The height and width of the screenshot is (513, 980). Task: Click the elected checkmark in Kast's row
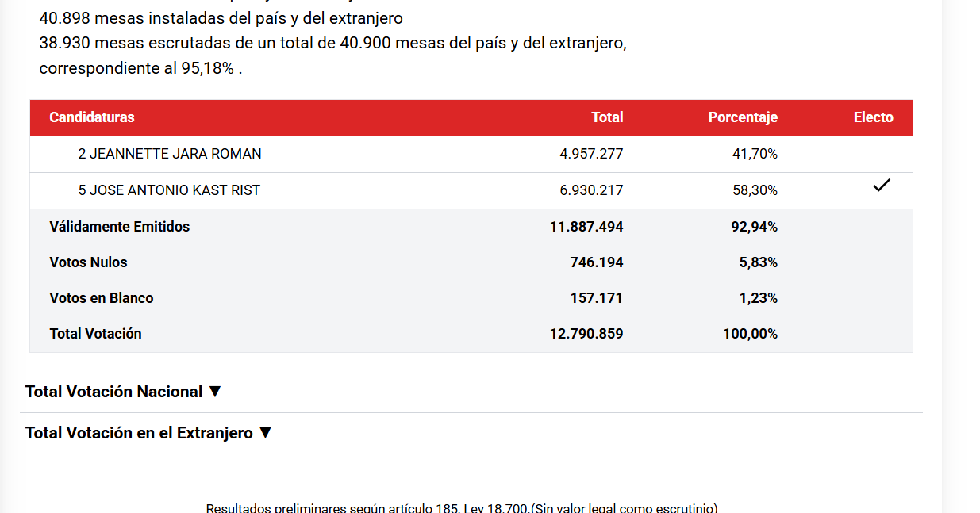881,186
